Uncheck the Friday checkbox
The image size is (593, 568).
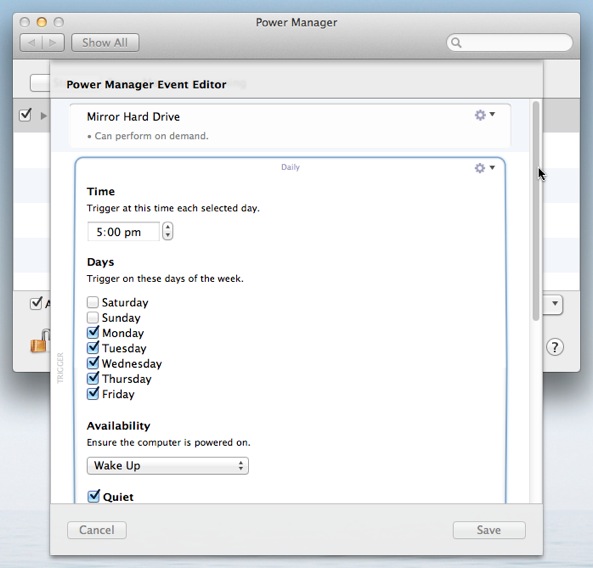click(x=93, y=394)
